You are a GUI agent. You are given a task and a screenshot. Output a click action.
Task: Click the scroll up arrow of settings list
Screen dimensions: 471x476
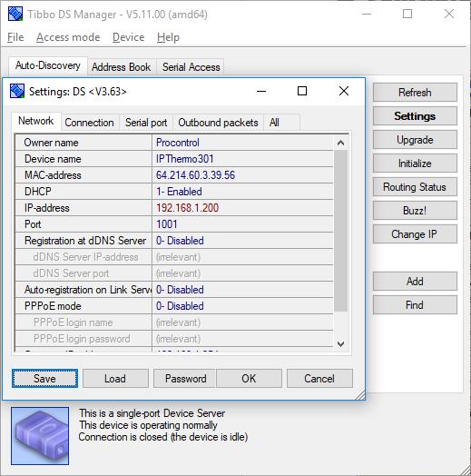340,143
